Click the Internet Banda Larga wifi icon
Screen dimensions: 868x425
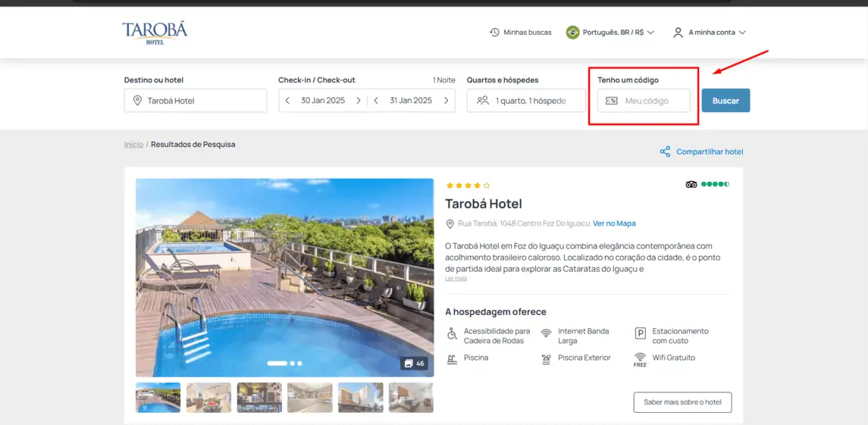pyautogui.click(x=547, y=333)
